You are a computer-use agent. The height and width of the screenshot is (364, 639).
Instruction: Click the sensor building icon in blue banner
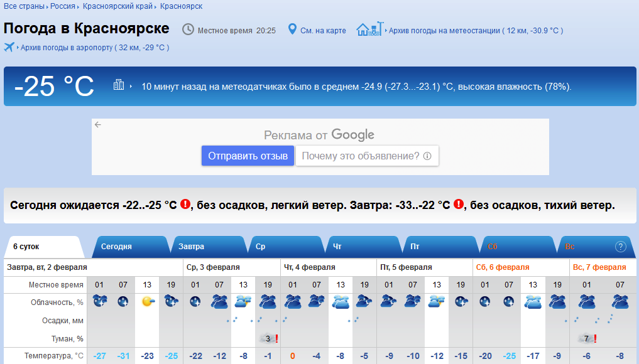click(119, 85)
